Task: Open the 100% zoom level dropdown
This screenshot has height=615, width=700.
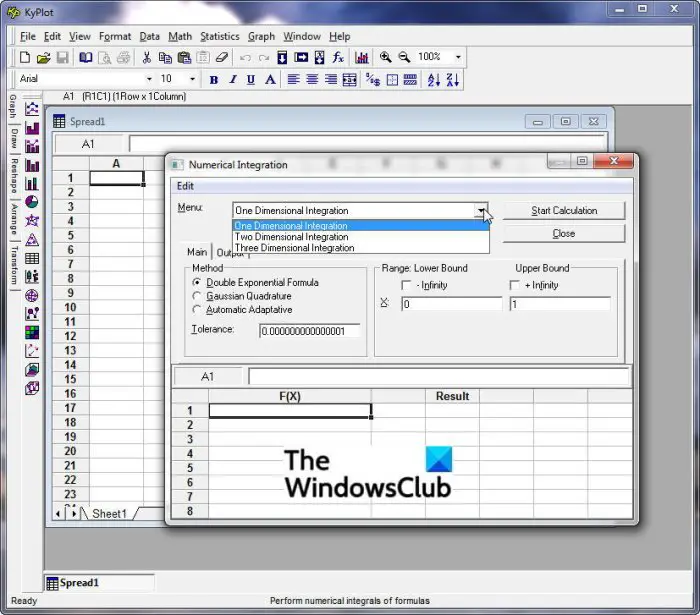Action: click(458, 57)
